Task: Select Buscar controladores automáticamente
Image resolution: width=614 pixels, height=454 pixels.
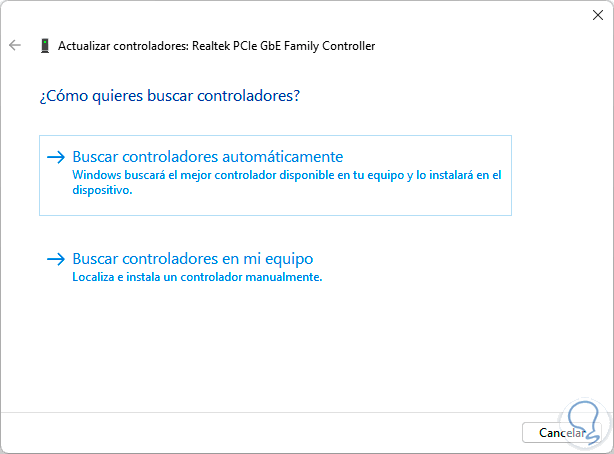Action: 207,157
